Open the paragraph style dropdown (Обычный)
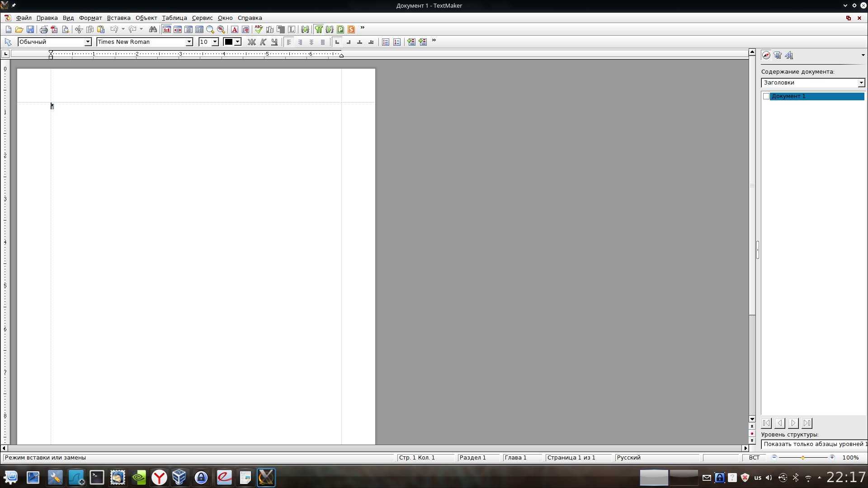 (x=88, y=42)
